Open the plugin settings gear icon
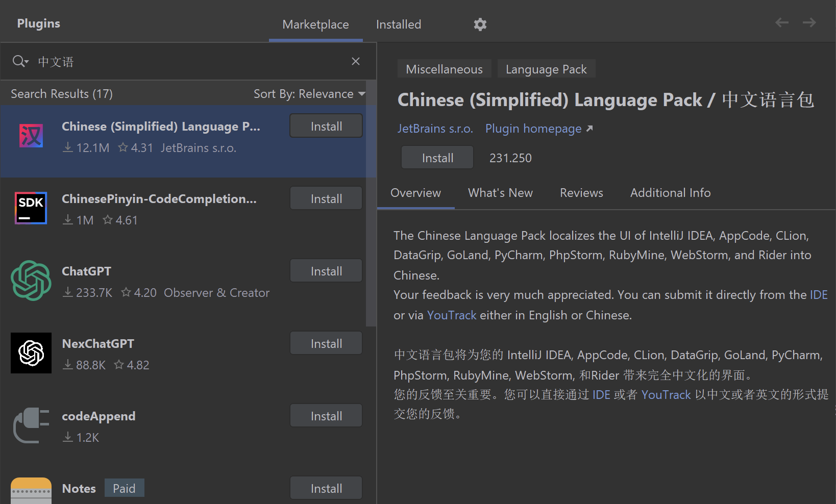The image size is (836, 504). 480,24
